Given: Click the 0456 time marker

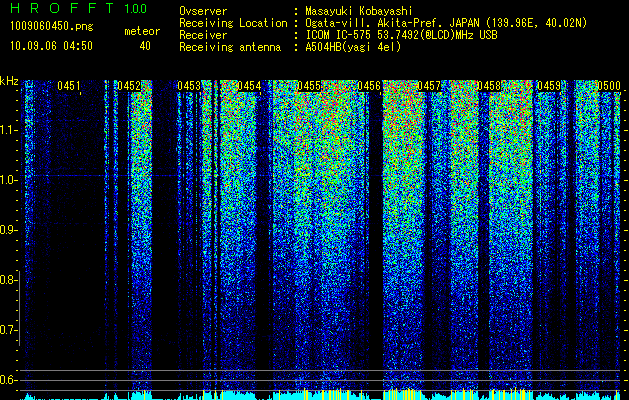Looking at the screenshot, I should 369,86.
